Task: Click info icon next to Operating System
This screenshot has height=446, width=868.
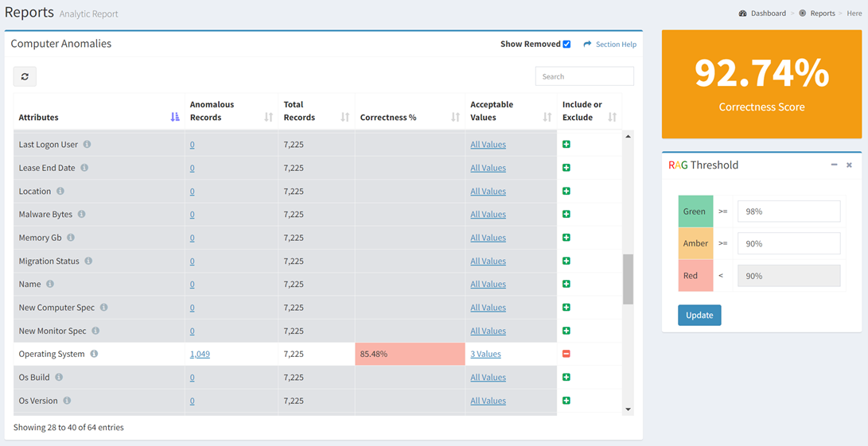Action: coord(94,354)
